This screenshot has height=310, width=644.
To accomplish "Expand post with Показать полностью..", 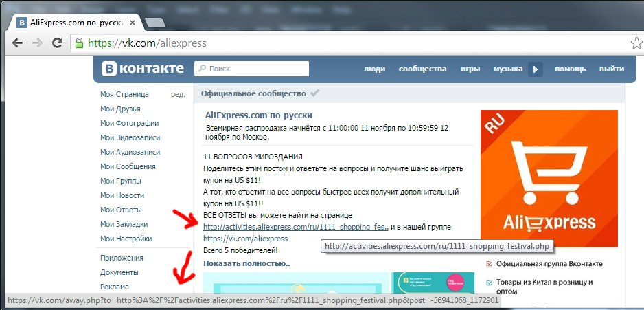I will pos(247,263).
